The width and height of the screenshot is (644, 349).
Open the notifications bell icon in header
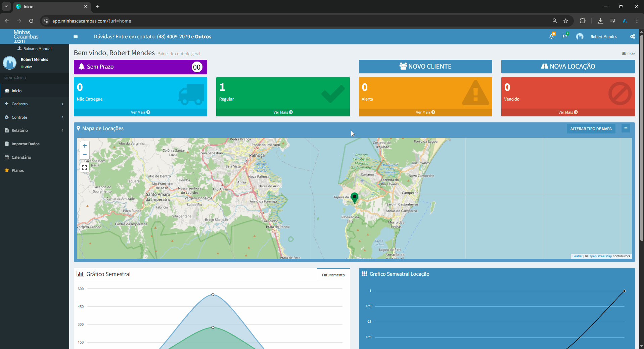pyautogui.click(x=552, y=36)
